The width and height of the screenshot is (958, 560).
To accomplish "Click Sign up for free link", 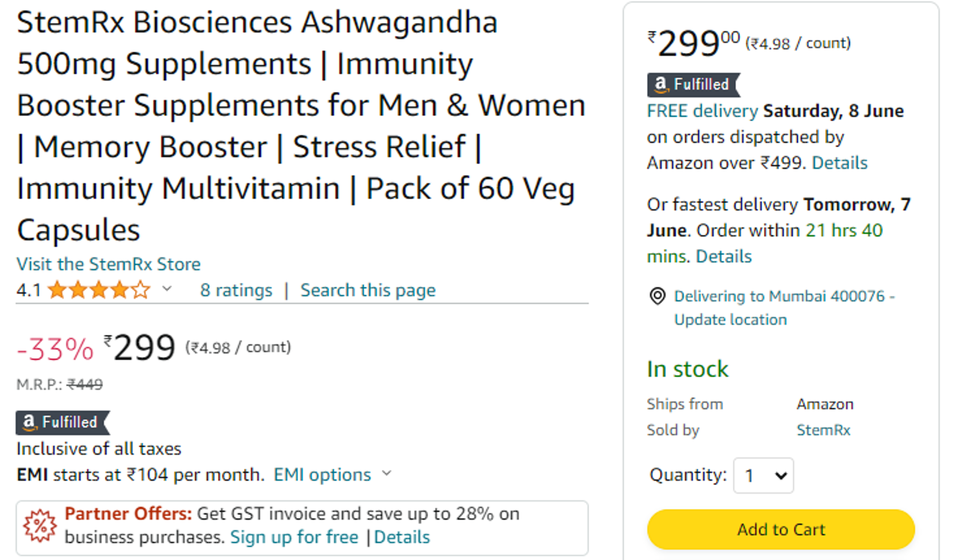I will coord(294,537).
